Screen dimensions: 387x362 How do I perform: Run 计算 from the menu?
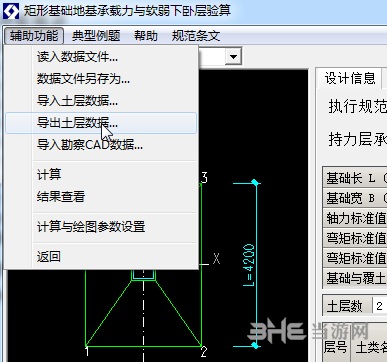(101, 174)
